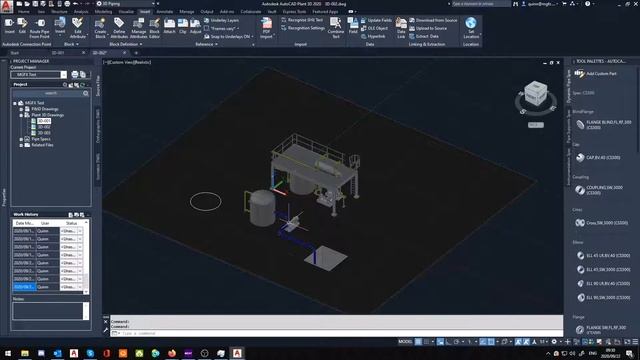Click the PDF Import tool
The height and width of the screenshot is (360, 640).
[x=266, y=28]
